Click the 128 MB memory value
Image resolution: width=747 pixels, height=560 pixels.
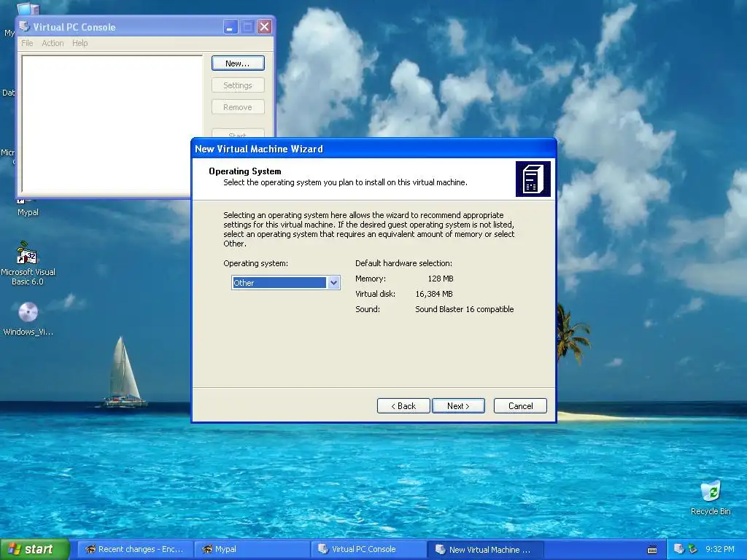441,279
